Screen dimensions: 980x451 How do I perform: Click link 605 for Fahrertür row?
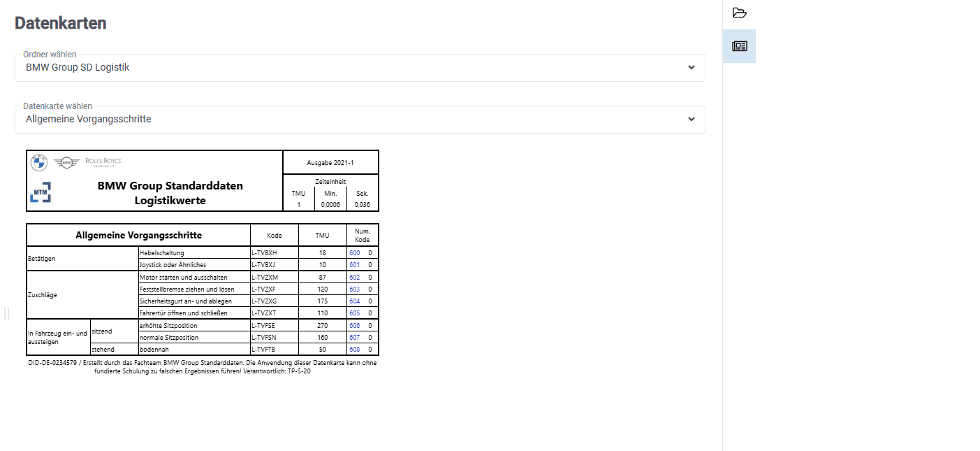click(x=354, y=313)
